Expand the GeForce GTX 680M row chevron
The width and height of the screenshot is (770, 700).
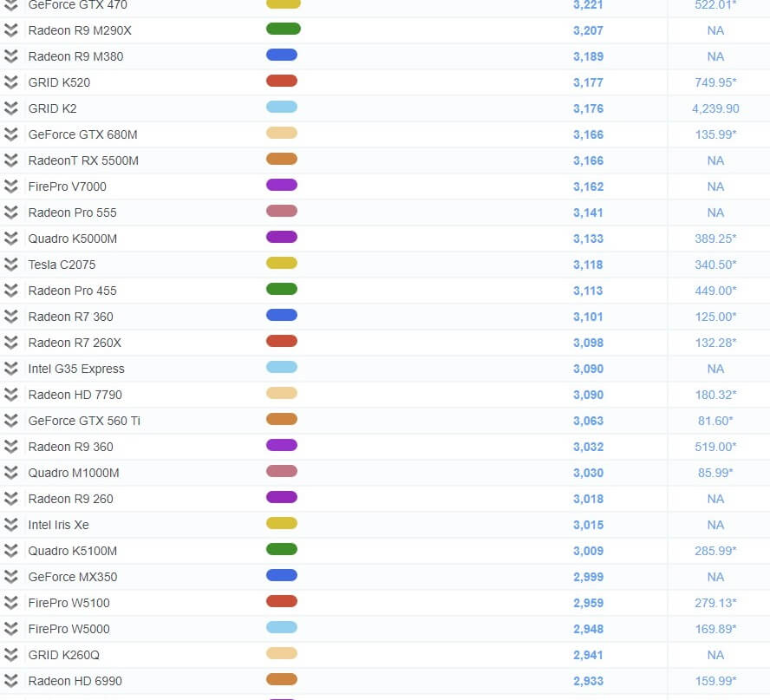[x=10, y=134]
